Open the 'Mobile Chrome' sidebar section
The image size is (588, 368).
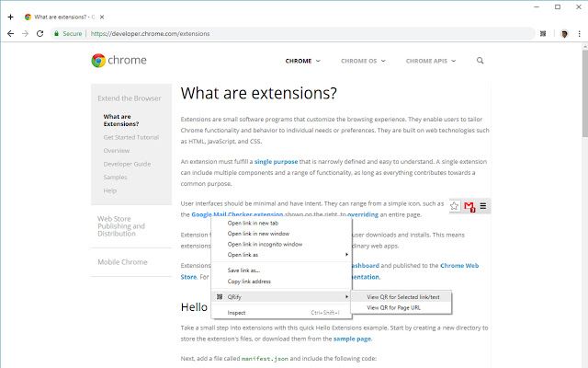(122, 262)
